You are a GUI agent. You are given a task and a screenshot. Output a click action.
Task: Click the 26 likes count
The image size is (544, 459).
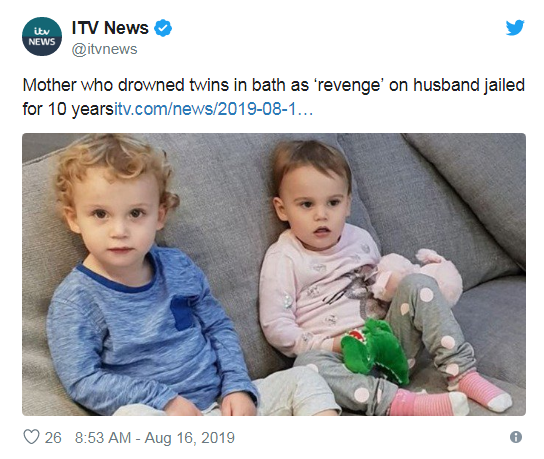(x=53, y=437)
